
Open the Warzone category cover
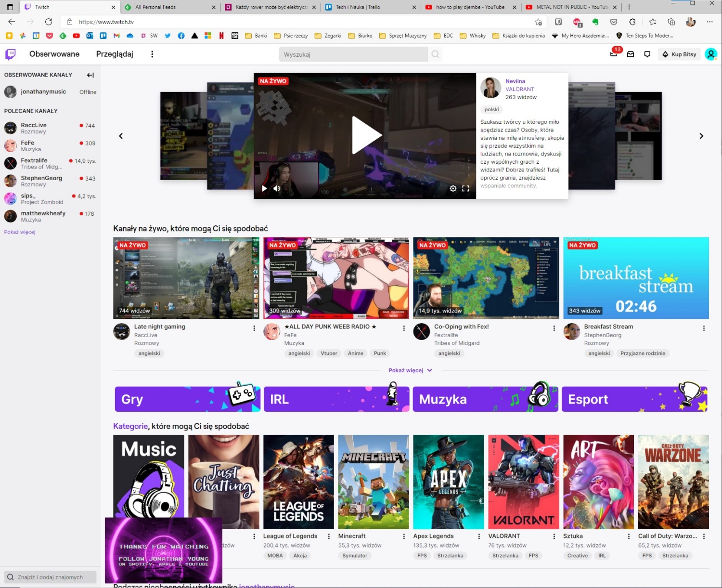pos(673,482)
